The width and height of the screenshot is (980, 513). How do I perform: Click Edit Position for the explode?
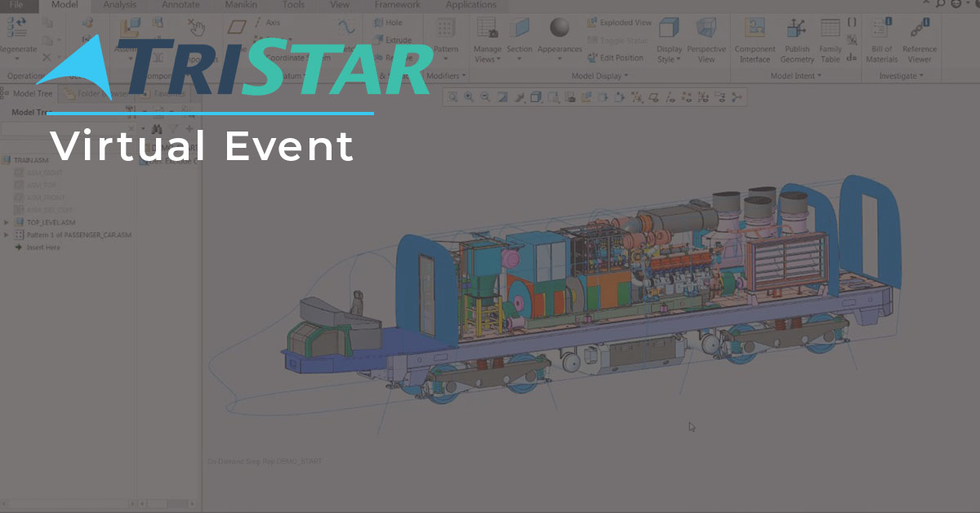pos(616,58)
